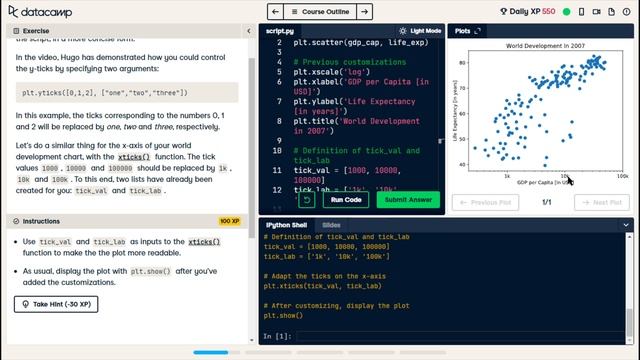This screenshot has width=640, height=360.
Task: Collapse the Exercise panel chevron
Action: (x=249, y=31)
